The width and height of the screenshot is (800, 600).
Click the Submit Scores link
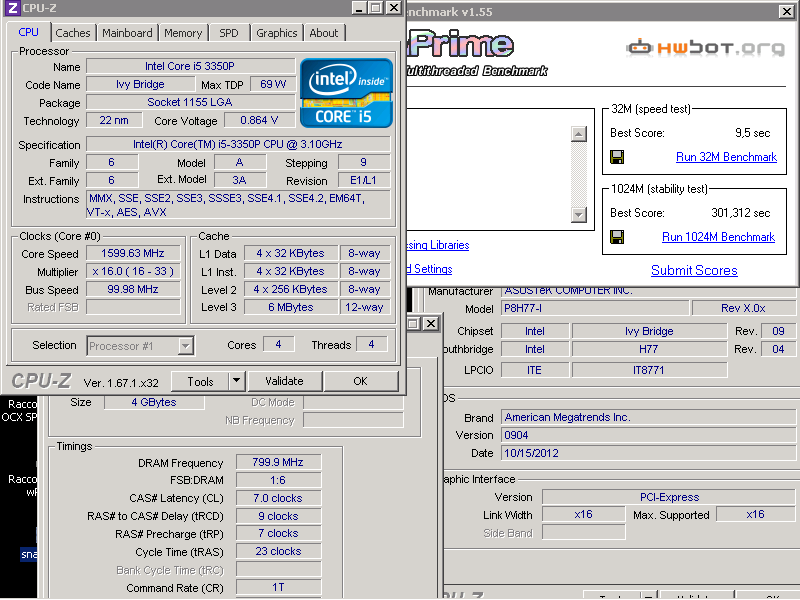[x=694, y=270]
